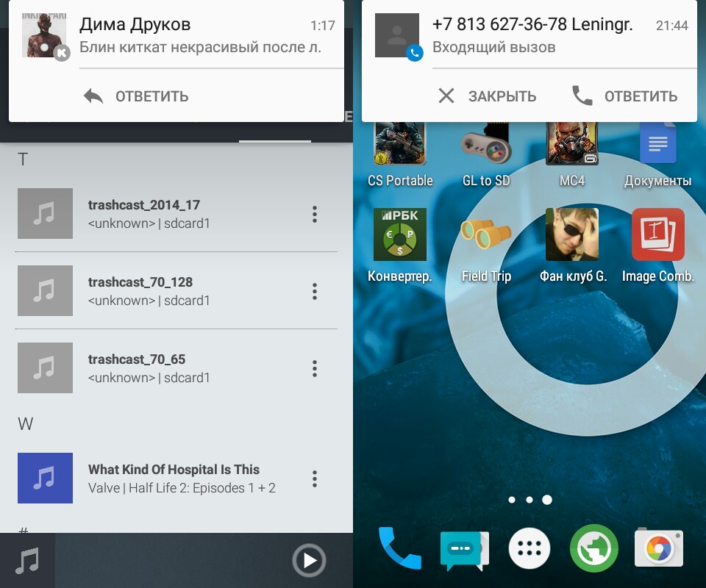
Task: Open the app drawer button
Action: tap(529, 548)
